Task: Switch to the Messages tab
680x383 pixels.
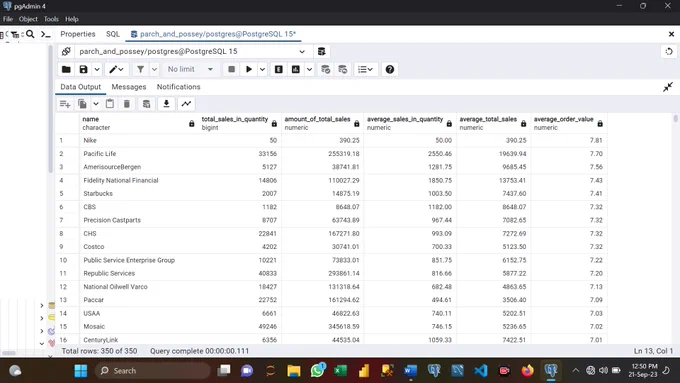Action: 129,87
